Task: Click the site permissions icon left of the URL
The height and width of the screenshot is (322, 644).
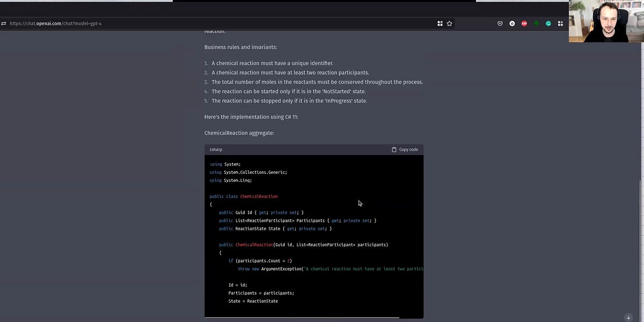Action: (x=4, y=23)
